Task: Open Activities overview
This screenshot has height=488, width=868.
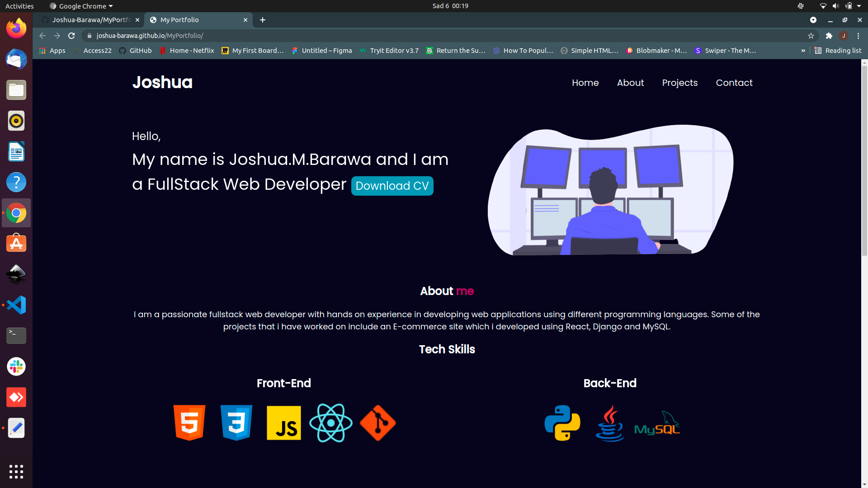Action: tap(19, 6)
